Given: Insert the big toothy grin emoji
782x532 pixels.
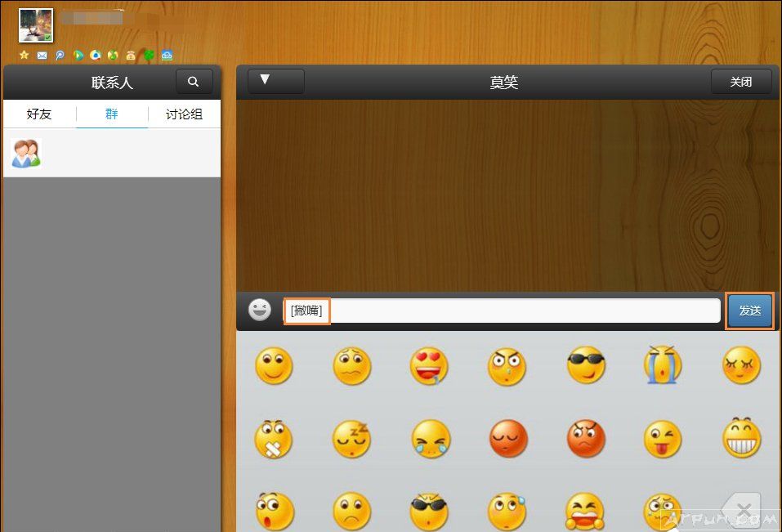Looking at the screenshot, I should pos(741,440).
